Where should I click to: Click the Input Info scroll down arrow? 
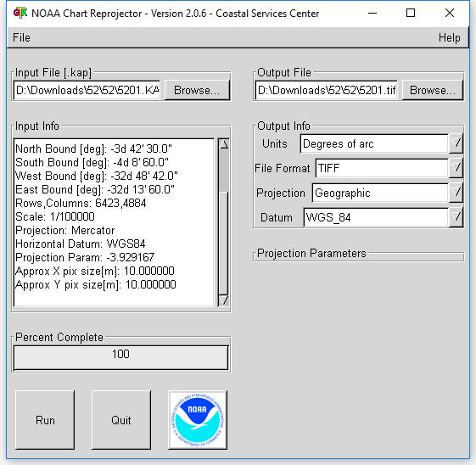pyautogui.click(x=224, y=300)
